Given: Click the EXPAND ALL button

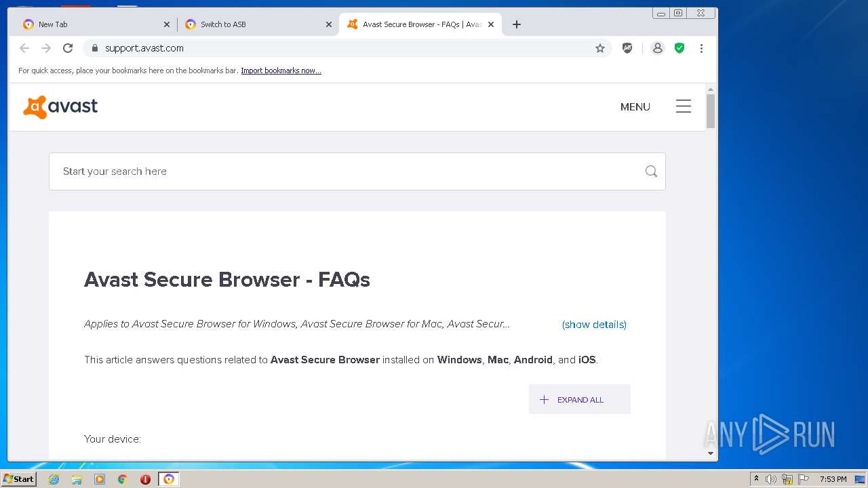Looking at the screenshot, I should click(580, 399).
